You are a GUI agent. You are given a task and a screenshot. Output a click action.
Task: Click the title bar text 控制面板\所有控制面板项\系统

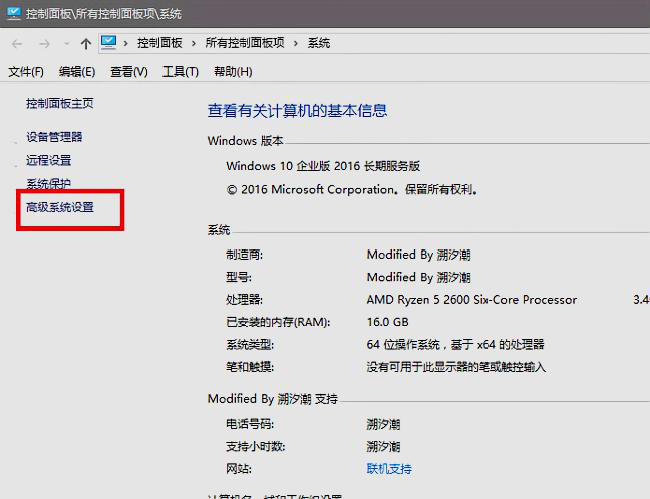click(x=104, y=14)
